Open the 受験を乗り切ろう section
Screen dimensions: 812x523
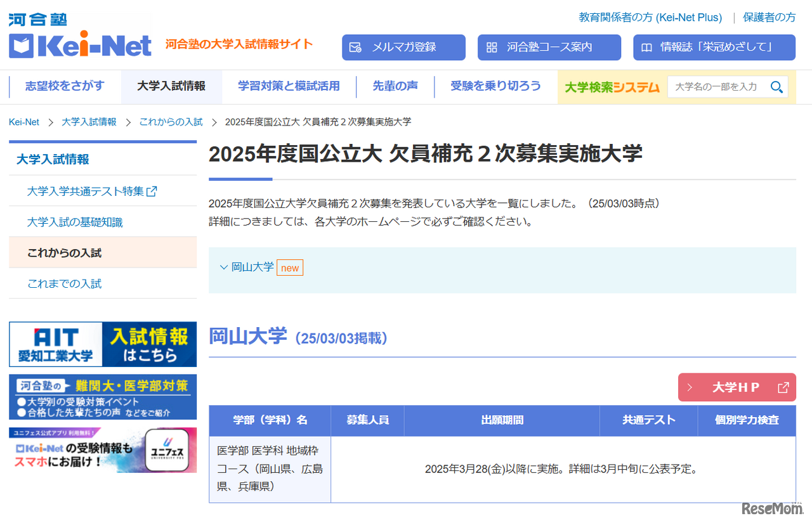click(495, 87)
